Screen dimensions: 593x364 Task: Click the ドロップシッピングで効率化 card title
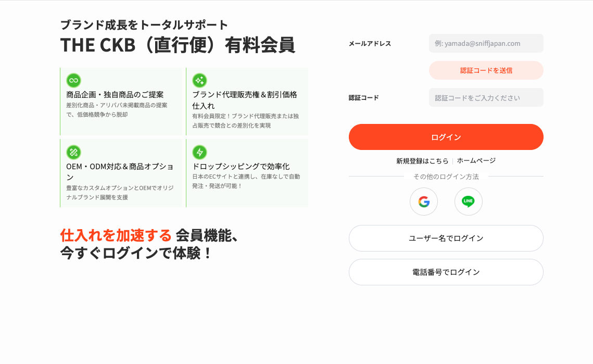[x=241, y=167]
